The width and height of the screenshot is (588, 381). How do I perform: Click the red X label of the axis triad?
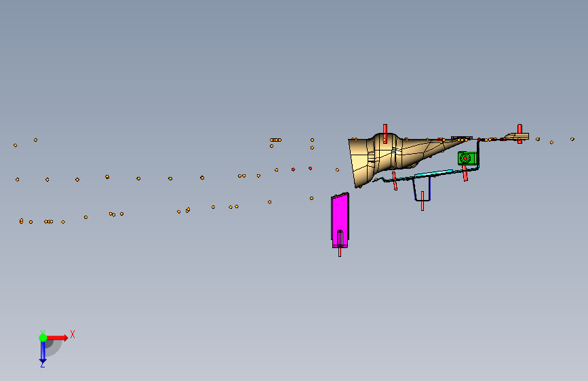pos(73,334)
